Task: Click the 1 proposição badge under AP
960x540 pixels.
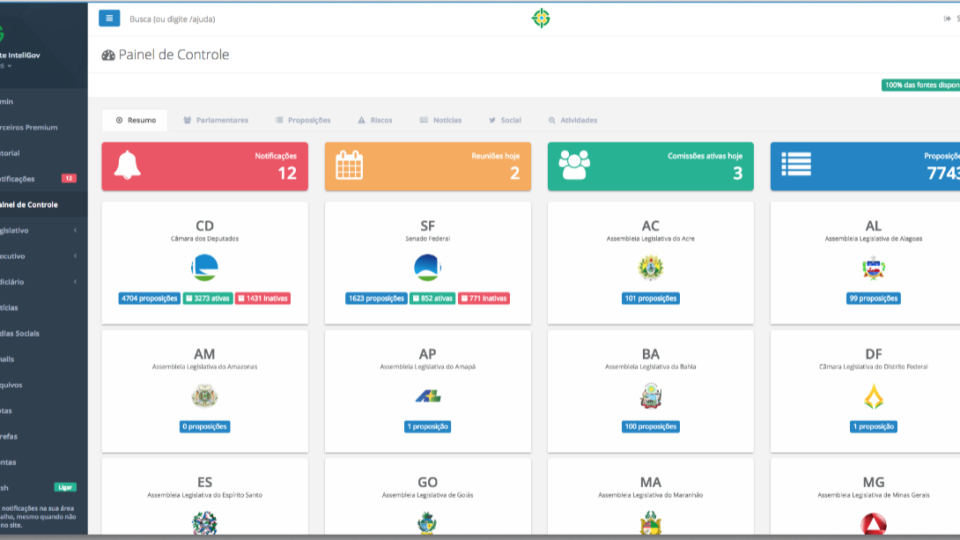Action: point(427,426)
